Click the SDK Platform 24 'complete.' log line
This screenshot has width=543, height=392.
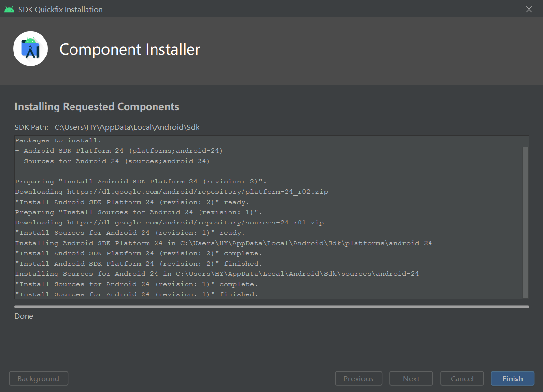[x=139, y=253]
